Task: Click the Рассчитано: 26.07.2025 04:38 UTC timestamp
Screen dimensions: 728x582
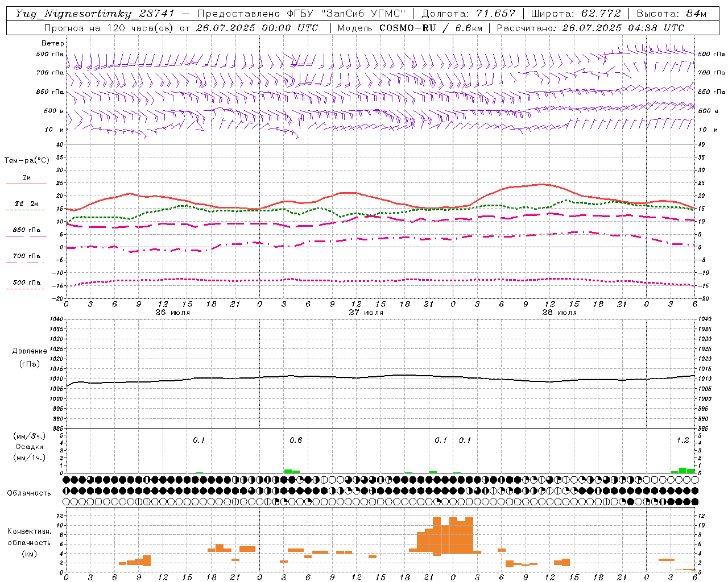Action: 590,28
